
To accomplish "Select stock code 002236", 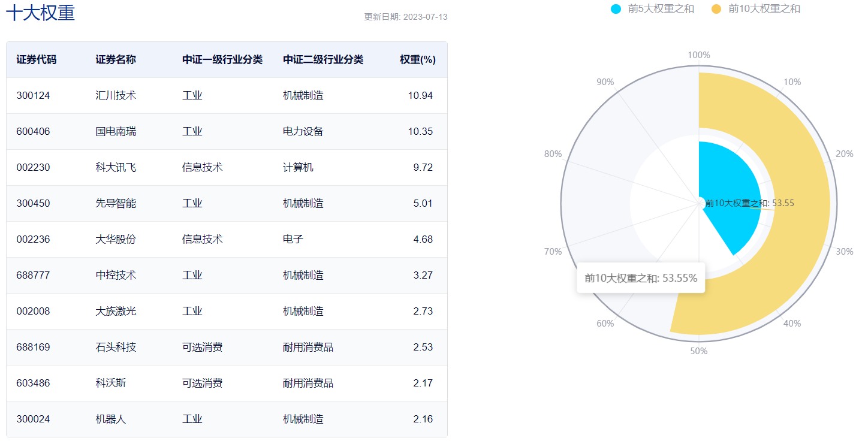I will (x=33, y=240).
